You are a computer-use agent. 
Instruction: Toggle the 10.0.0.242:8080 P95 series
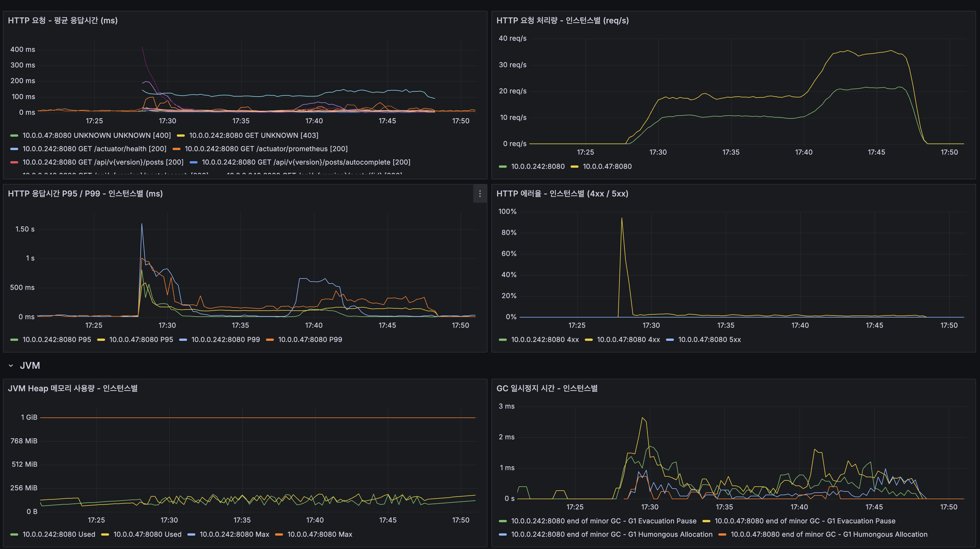coord(56,339)
